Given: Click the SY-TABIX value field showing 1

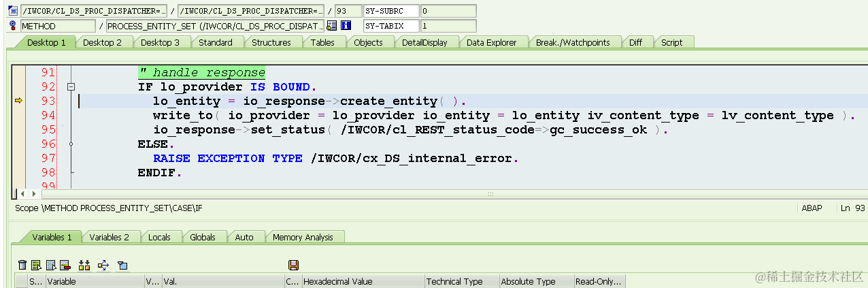Looking at the screenshot, I should tap(448, 26).
